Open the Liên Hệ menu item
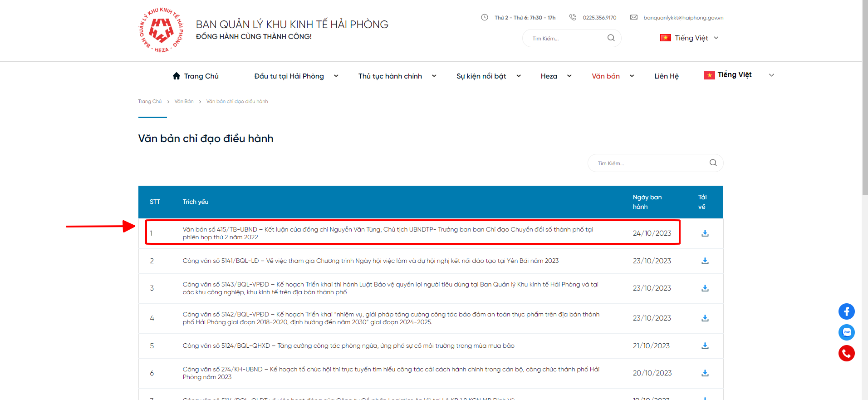Viewport: 868px width, 400px height. (666, 76)
